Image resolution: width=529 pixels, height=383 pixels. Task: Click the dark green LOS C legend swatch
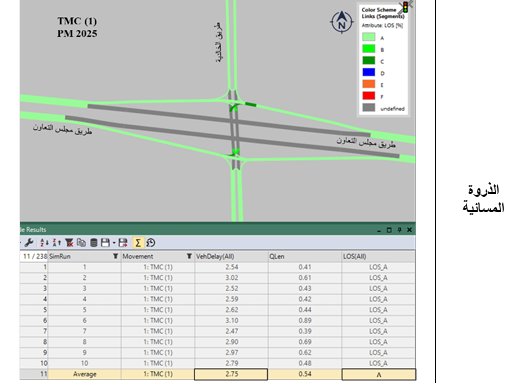(368, 60)
